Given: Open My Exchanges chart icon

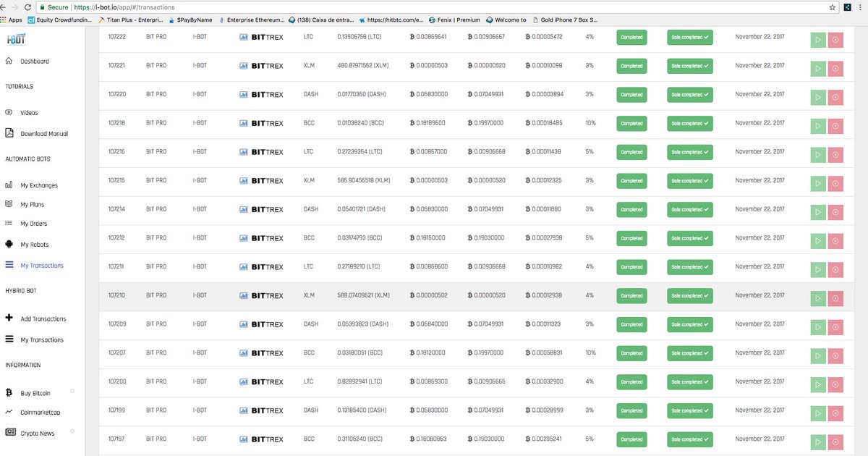Looking at the screenshot, I should pyautogui.click(x=9, y=185).
